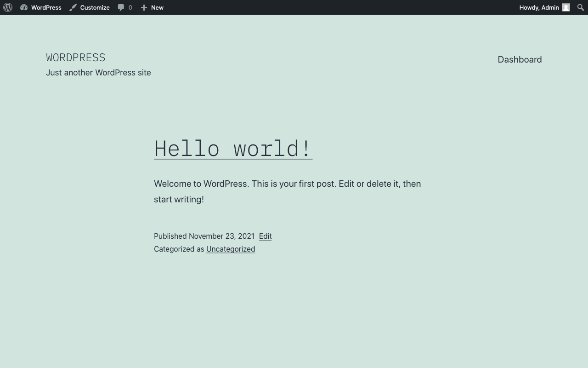Viewport: 588px width, 368px height.
Task: Open the Hello world! post title
Action: tap(233, 149)
